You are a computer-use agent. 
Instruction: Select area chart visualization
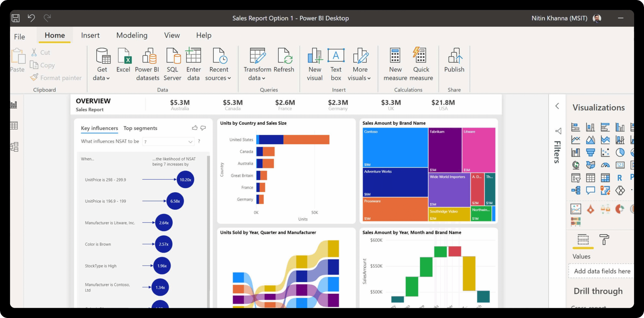coord(590,140)
